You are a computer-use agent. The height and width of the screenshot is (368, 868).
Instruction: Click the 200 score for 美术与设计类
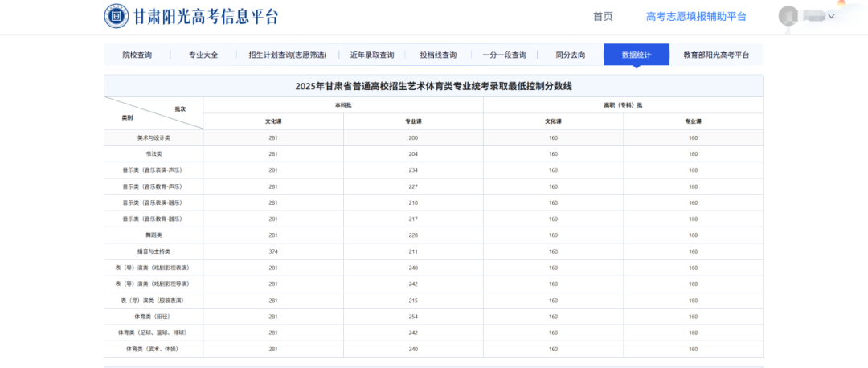[x=413, y=137]
